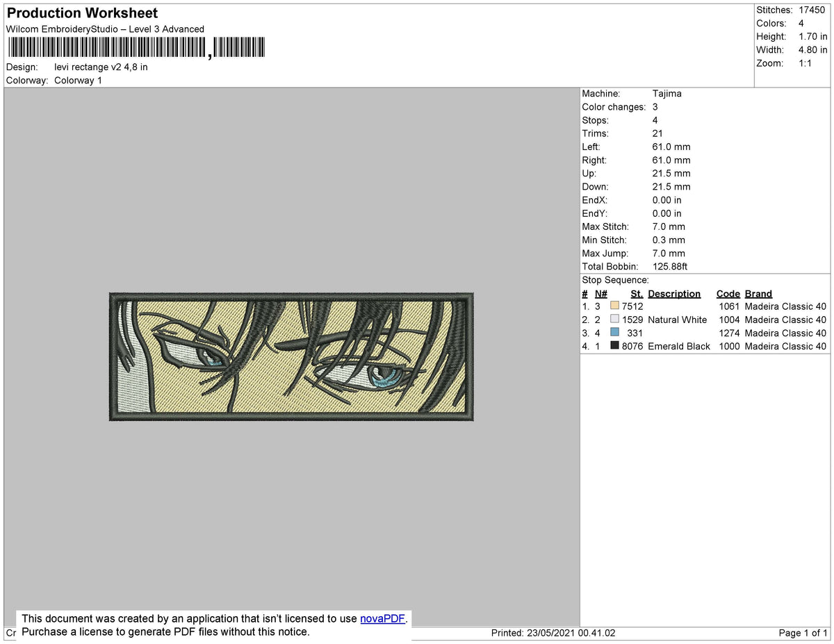The width and height of the screenshot is (834, 644).
Task: Click the Total Bobbin value 125.88ft
Action: point(670,266)
